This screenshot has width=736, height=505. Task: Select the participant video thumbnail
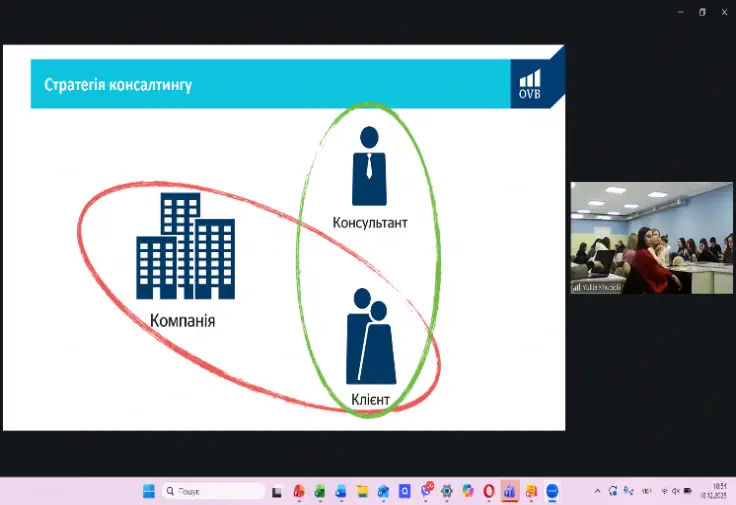pyautogui.click(x=651, y=237)
